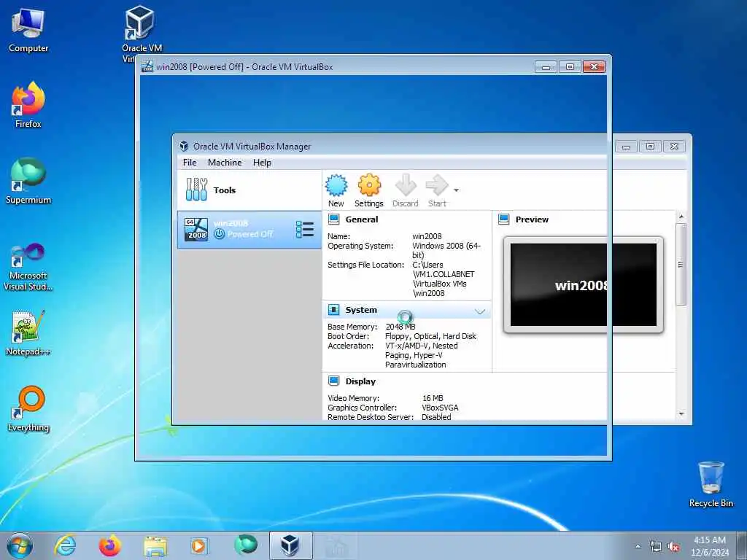The height and width of the screenshot is (560, 747).
Task: Click the Graphics Controller VBoxSVGA value
Action: [x=440, y=408]
